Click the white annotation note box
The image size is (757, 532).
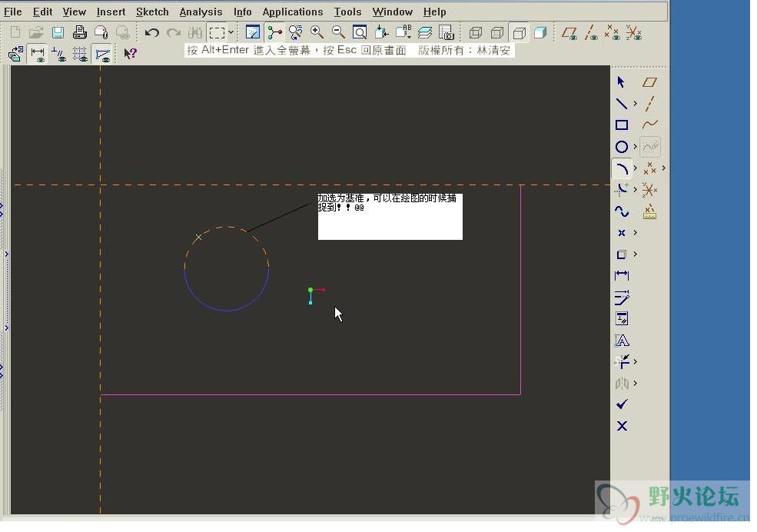[x=390, y=216]
